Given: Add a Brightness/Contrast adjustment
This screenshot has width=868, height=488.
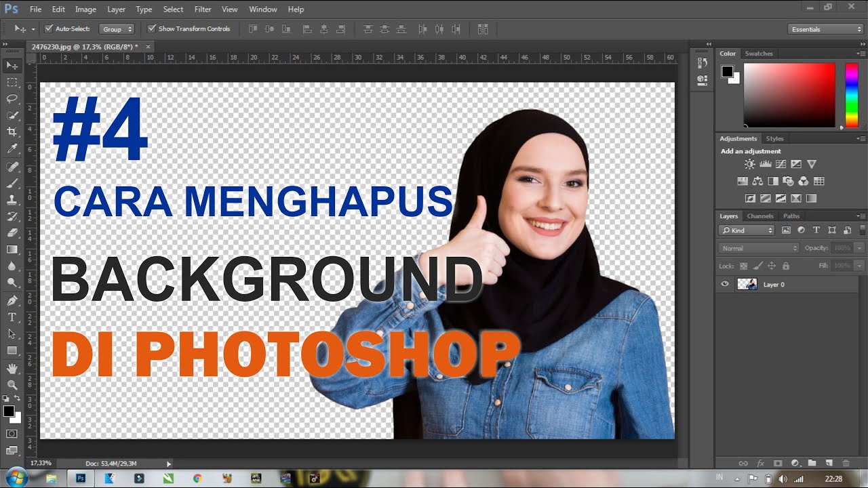Looking at the screenshot, I should (749, 164).
